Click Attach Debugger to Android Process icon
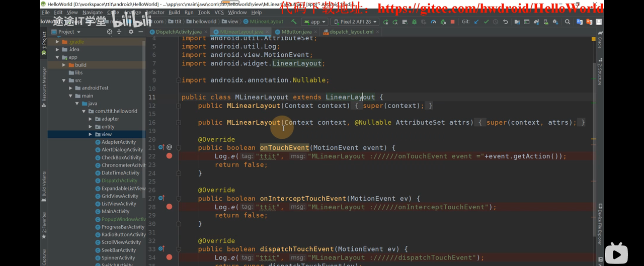 point(443,22)
